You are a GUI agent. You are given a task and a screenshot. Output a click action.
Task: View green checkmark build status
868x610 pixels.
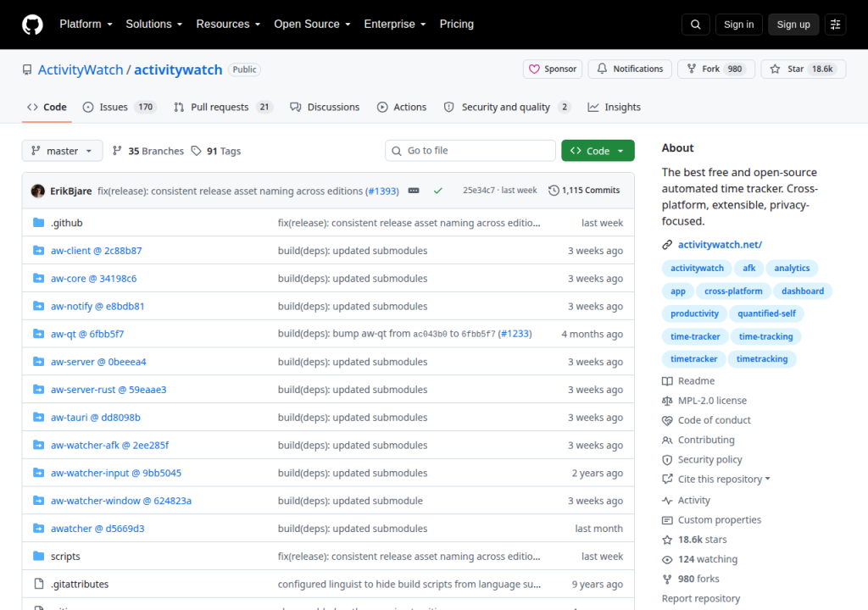coord(438,191)
